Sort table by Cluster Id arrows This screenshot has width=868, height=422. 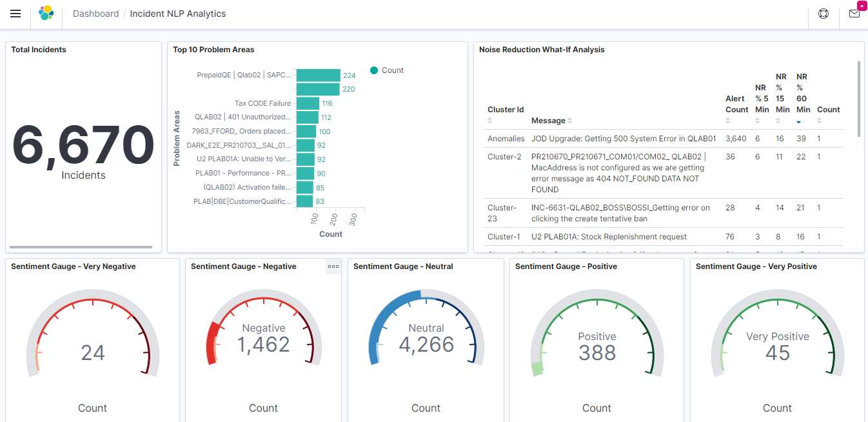(490, 121)
